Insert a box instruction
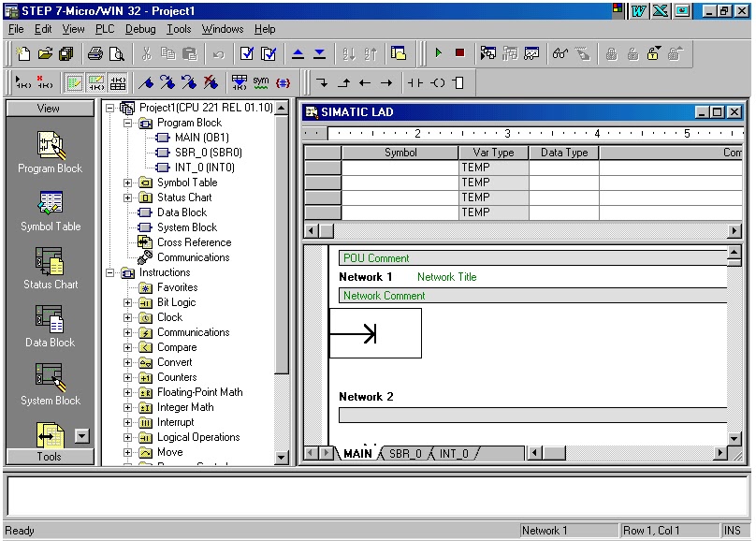Viewport: 756px width, 541px height. pos(458,83)
